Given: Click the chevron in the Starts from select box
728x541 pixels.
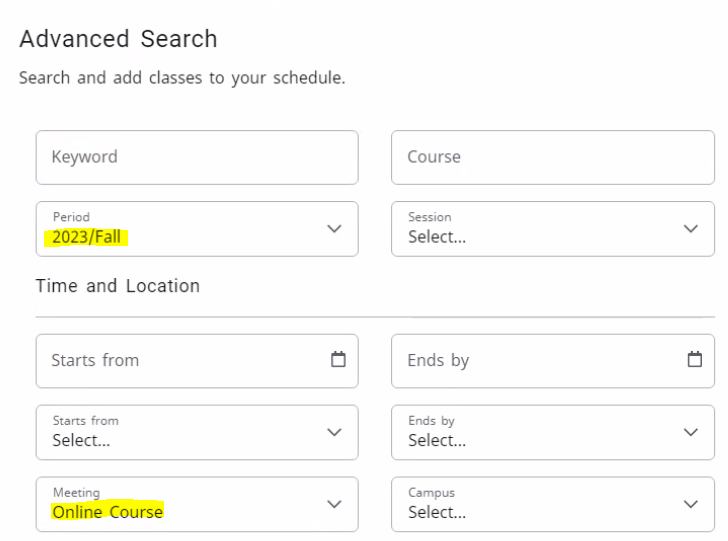Looking at the screenshot, I should 334,432.
